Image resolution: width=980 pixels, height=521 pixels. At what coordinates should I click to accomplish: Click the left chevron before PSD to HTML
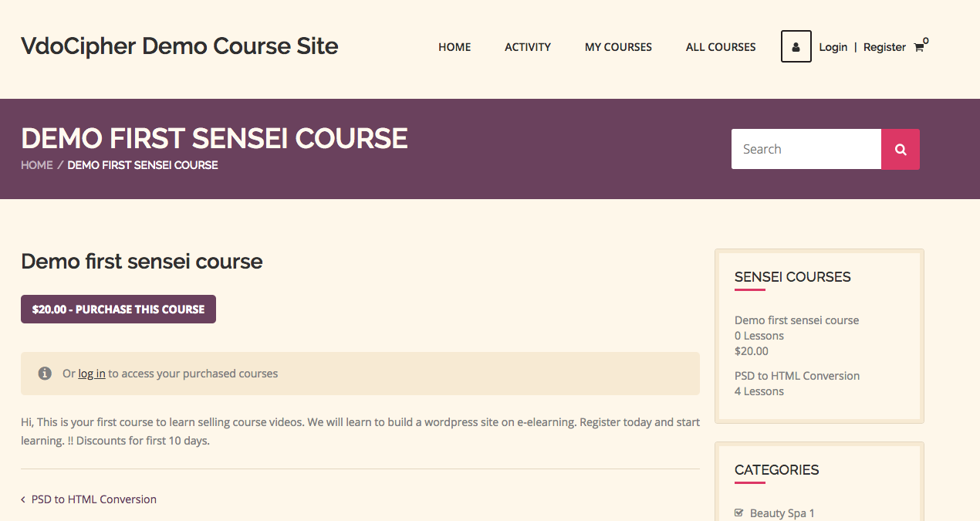point(23,499)
